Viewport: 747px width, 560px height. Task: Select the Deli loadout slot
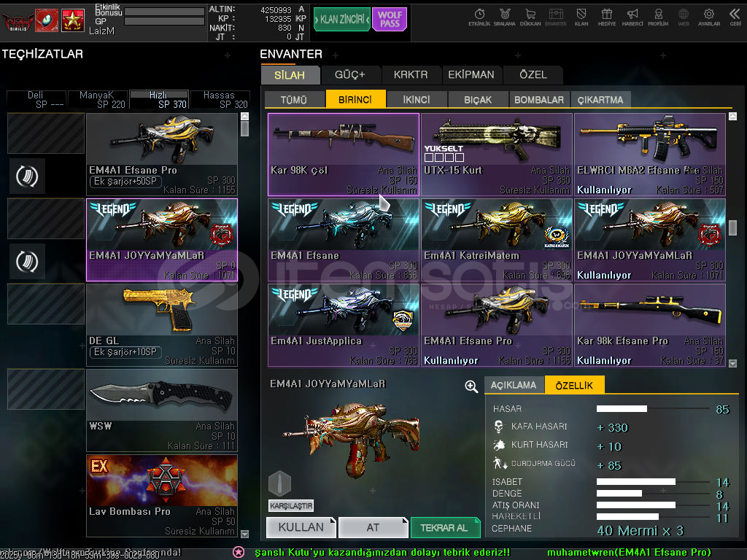(x=36, y=99)
